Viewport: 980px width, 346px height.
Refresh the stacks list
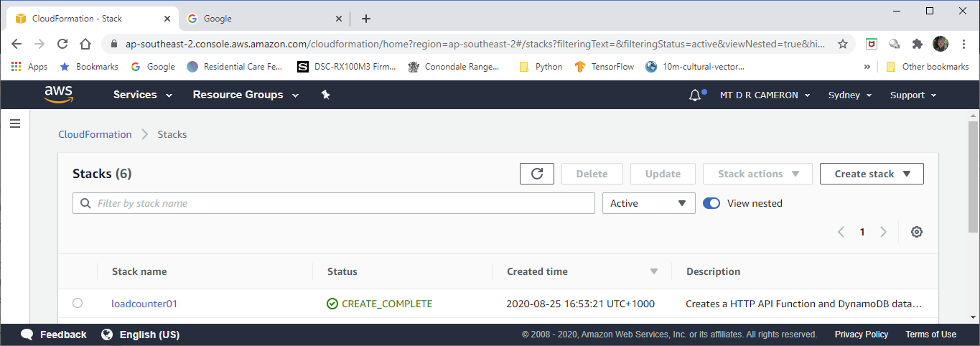(537, 174)
